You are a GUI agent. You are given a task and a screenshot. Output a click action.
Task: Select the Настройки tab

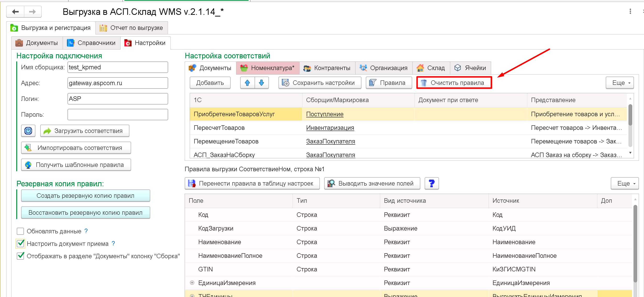pyautogui.click(x=145, y=43)
